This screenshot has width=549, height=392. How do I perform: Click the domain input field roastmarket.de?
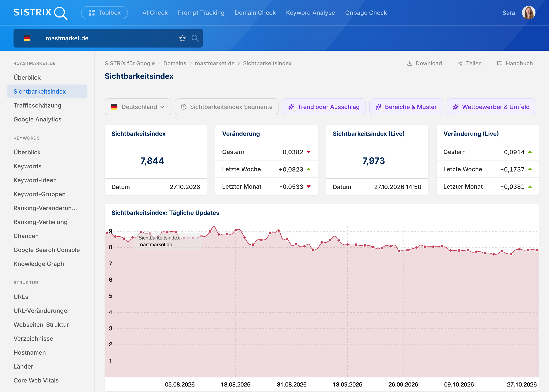coord(108,38)
